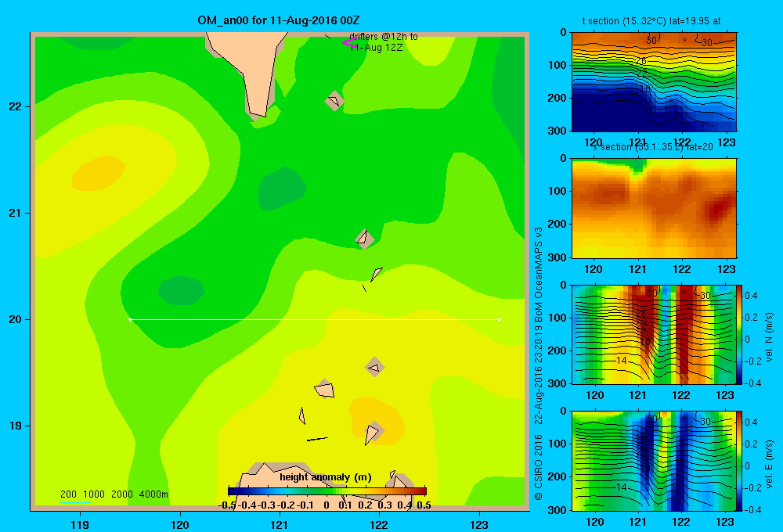Click longitude label 120 on the main map axis
This screenshot has height=532, width=783.
click(x=180, y=524)
